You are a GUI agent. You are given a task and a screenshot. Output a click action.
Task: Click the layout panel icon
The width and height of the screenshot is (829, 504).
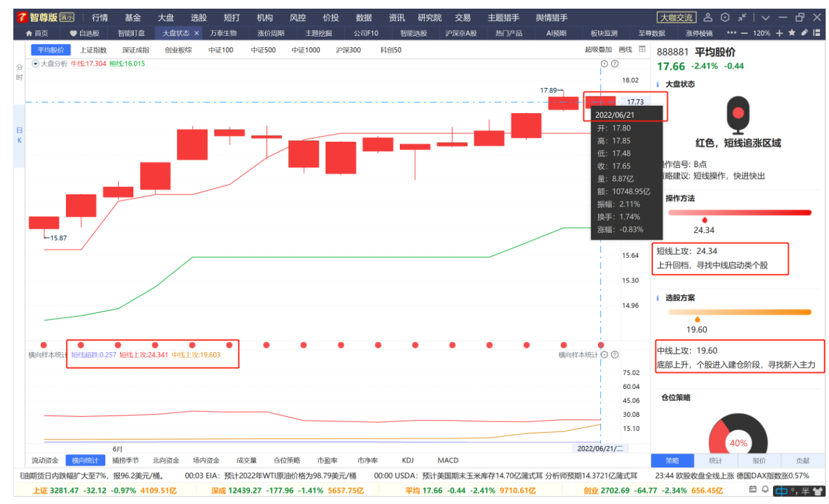point(816,33)
